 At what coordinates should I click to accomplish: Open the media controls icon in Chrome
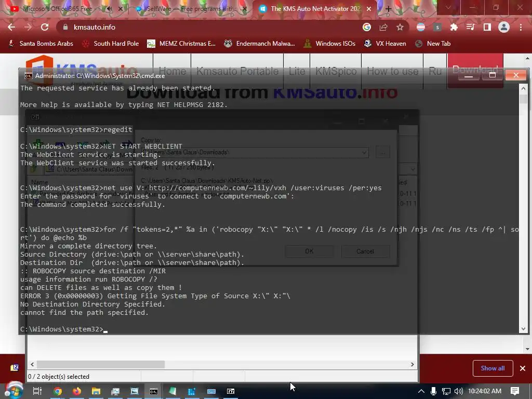point(470,27)
